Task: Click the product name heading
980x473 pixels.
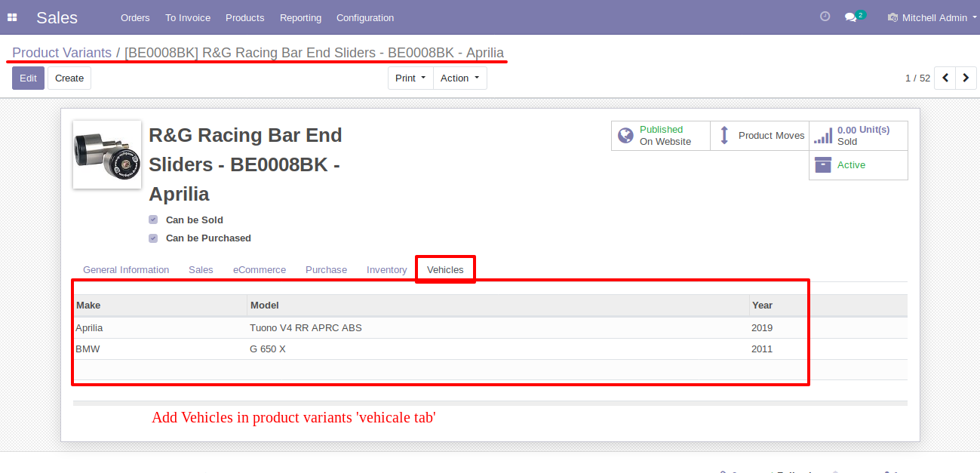Action: click(246, 164)
